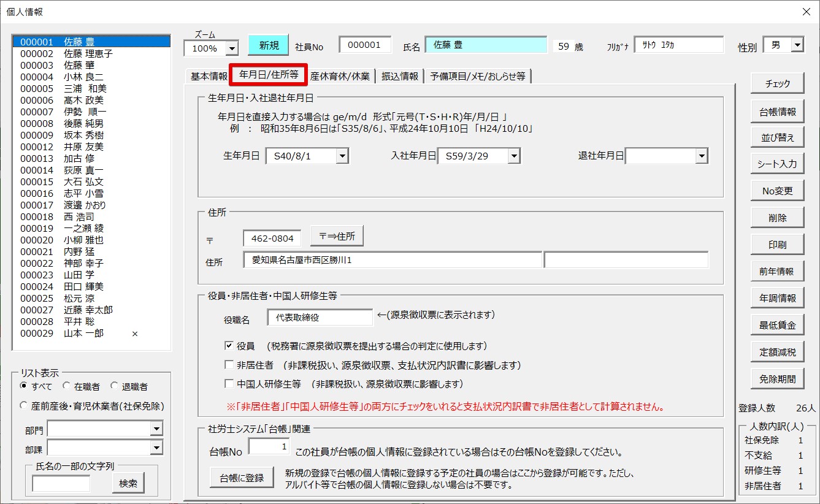Viewport: 820px width, 504px height.
Task: Open the 産休育休/休業 tab
Action: [340, 76]
